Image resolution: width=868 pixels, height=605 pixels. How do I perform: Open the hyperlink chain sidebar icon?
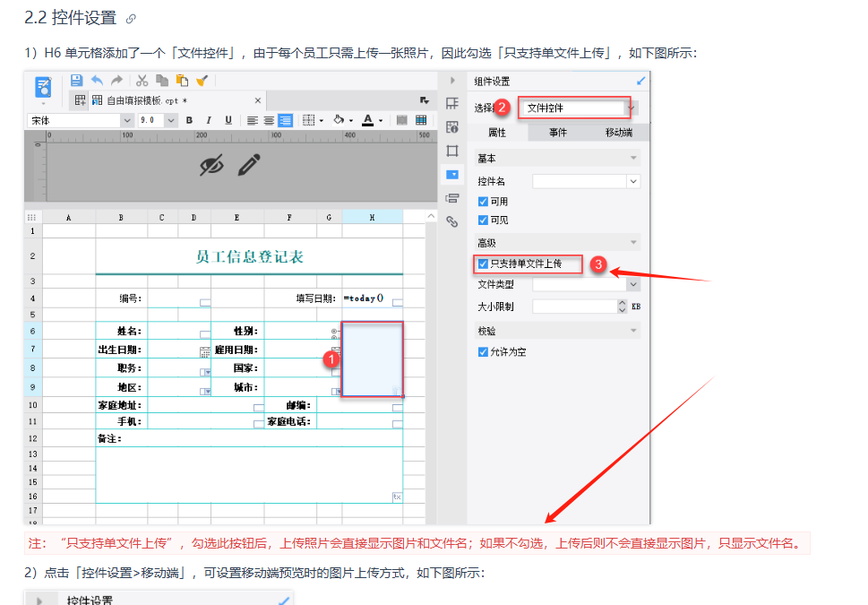click(x=452, y=221)
